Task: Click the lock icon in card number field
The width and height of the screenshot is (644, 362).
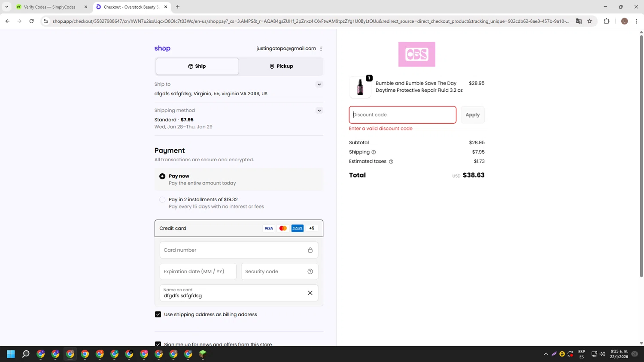Action: click(310, 250)
